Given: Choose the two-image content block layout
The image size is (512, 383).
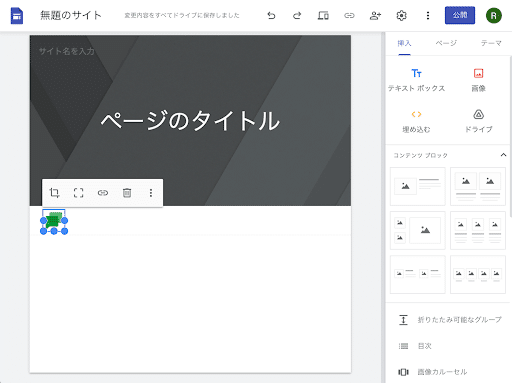Looking at the screenshot, I should [478, 186].
